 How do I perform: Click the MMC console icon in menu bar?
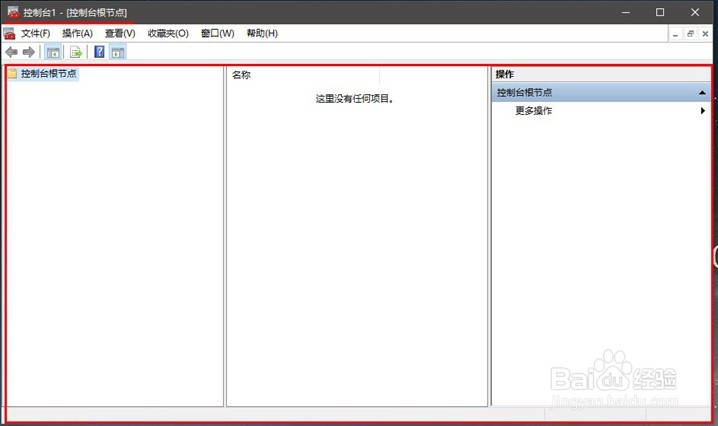pyautogui.click(x=9, y=33)
